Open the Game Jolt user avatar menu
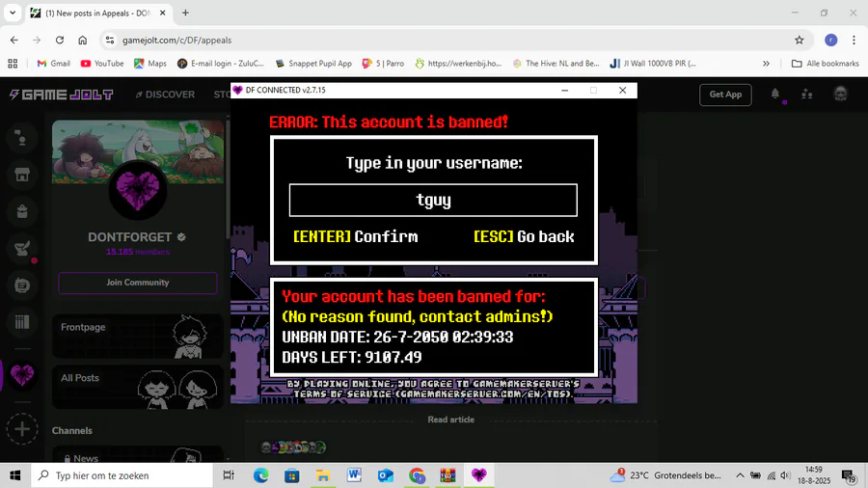Image resolution: width=868 pixels, height=488 pixels. point(840,95)
